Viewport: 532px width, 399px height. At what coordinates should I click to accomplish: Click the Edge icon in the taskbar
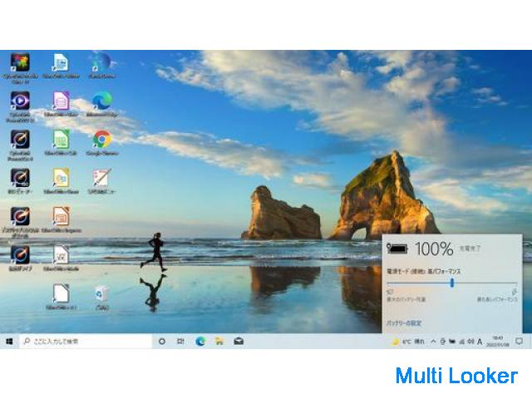tap(200, 342)
